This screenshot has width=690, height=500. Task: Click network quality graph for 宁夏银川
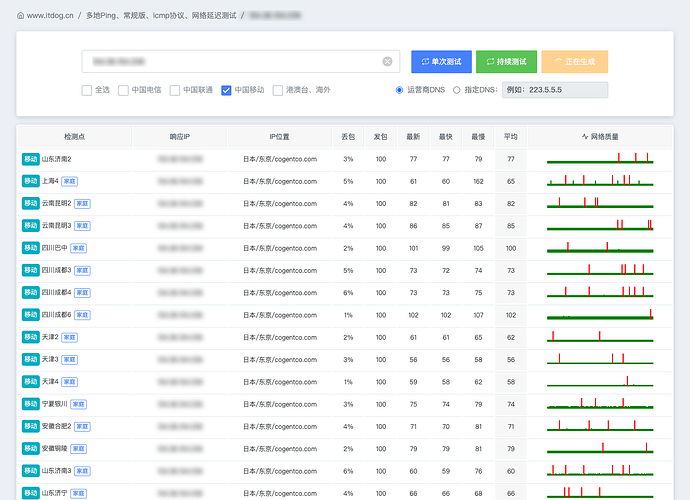point(600,403)
